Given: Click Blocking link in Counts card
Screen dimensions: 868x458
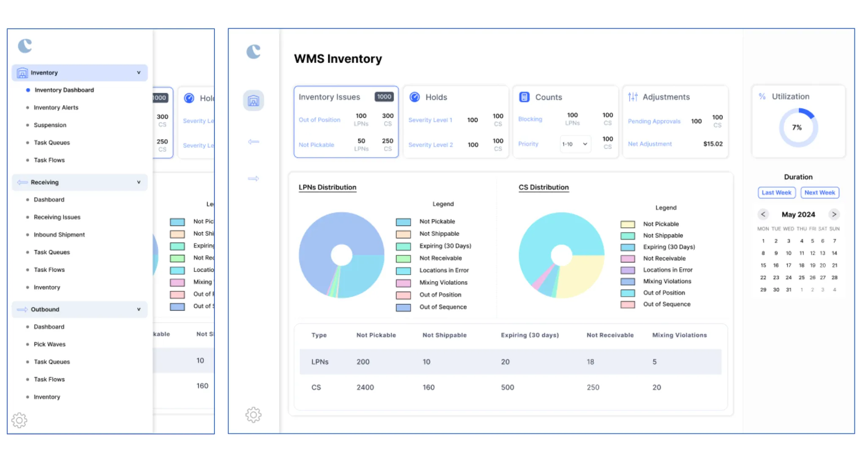Looking at the screenshot, I should coord(530,119).
